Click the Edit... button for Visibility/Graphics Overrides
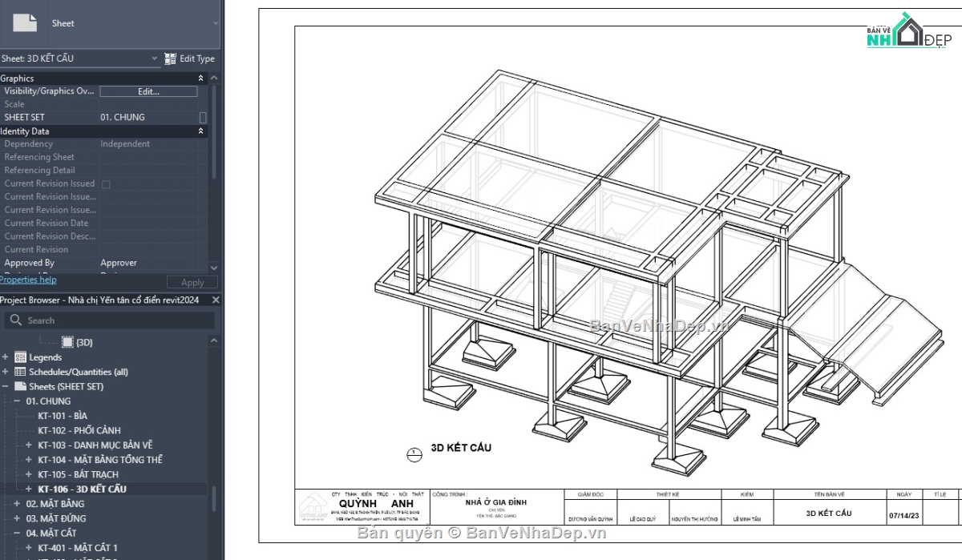962x560 pixels. [x=148, y=91]
